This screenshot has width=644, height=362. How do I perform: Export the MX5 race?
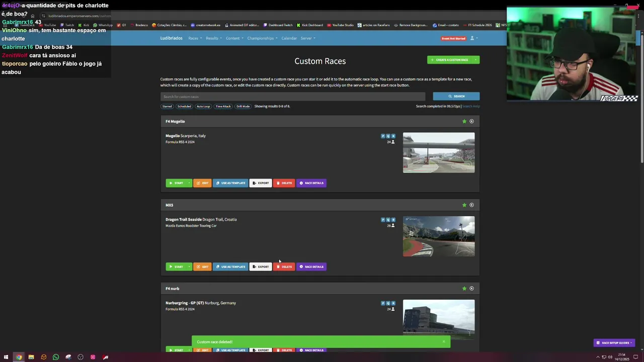[261, 266]
